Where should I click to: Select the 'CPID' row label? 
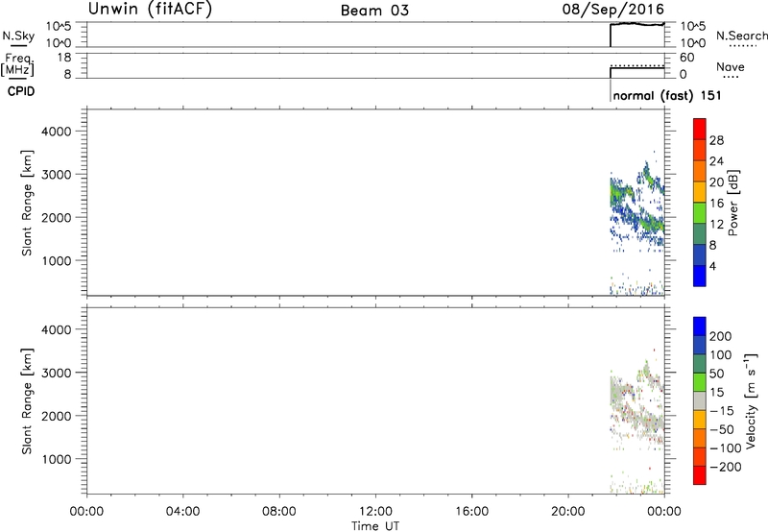tap(21, 91)
